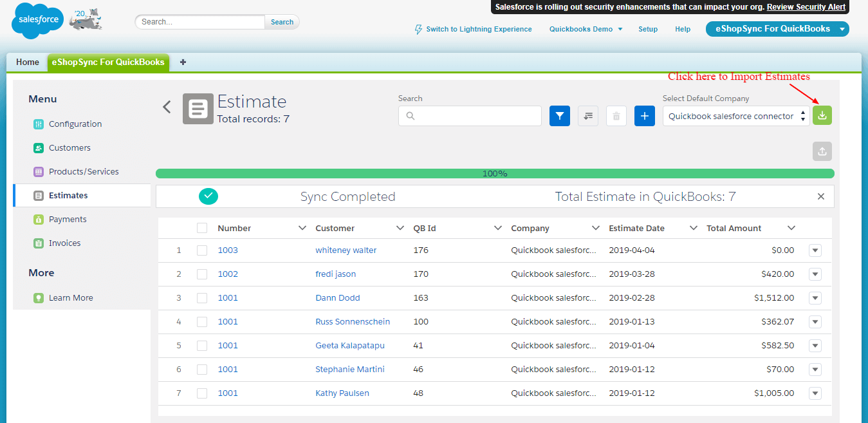Screen dimensions: 868x423
Task: Select checkbox for Dann Dodd estimate row
Action: 202,298
